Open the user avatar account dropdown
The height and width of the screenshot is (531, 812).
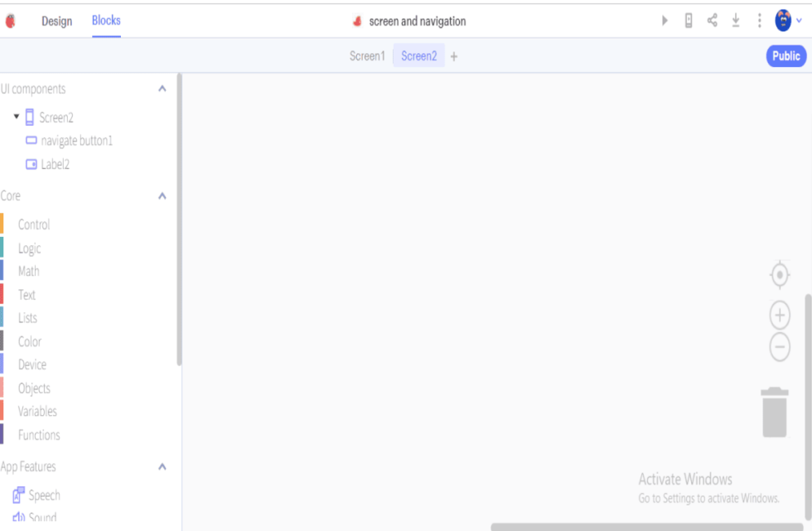coord(788,21)
